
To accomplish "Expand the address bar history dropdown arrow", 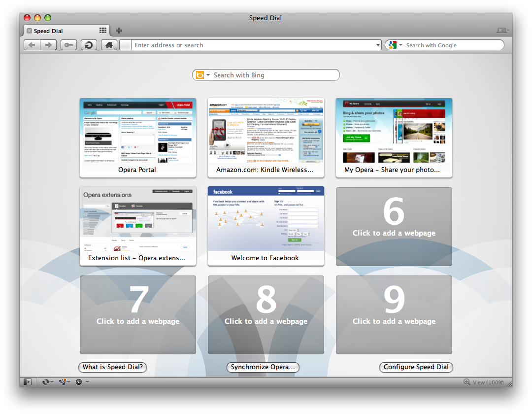I will (378, 45).
